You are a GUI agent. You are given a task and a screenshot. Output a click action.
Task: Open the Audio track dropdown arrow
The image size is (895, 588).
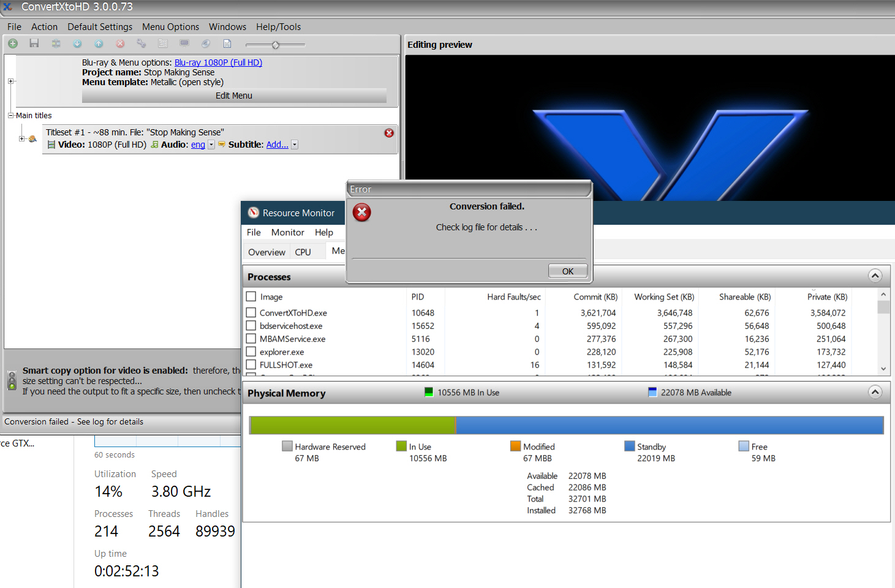point(211,145)
